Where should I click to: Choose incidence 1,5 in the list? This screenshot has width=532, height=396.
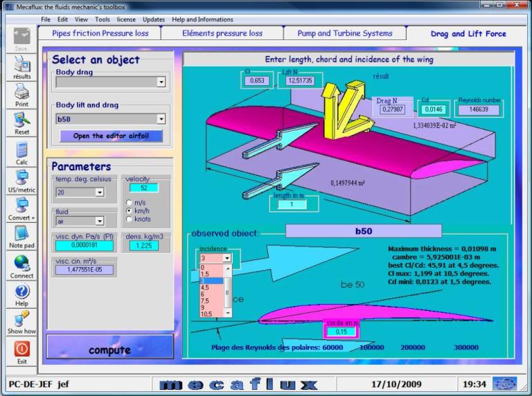[212, 274]
